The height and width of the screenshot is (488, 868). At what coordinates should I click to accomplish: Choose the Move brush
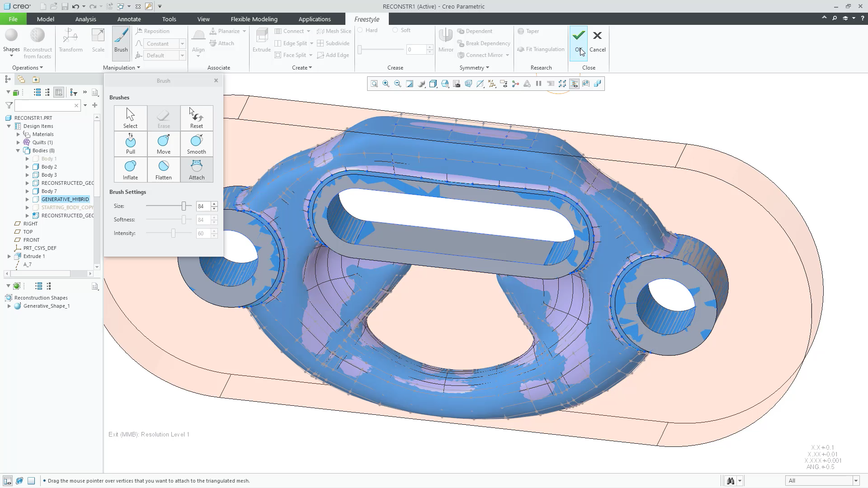(164, 144)
